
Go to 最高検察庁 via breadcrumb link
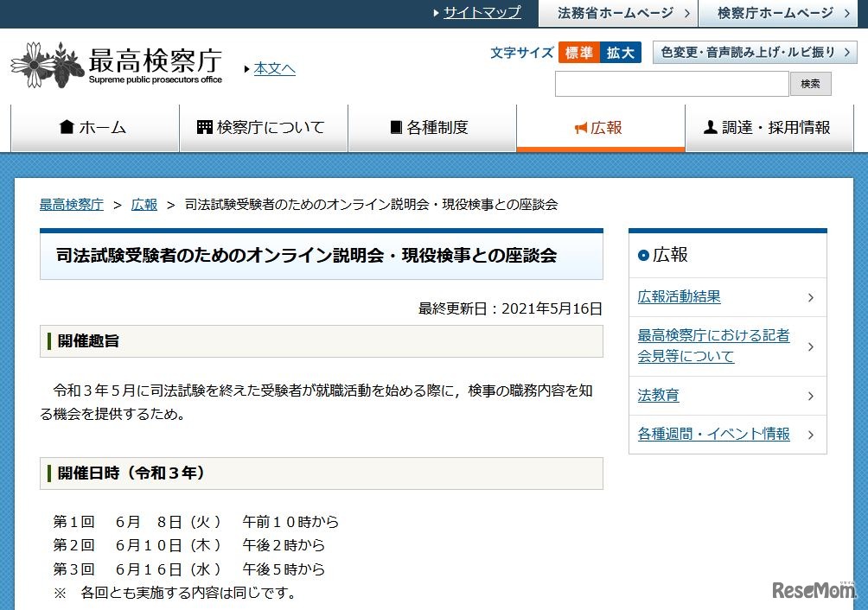pos(71,205)
